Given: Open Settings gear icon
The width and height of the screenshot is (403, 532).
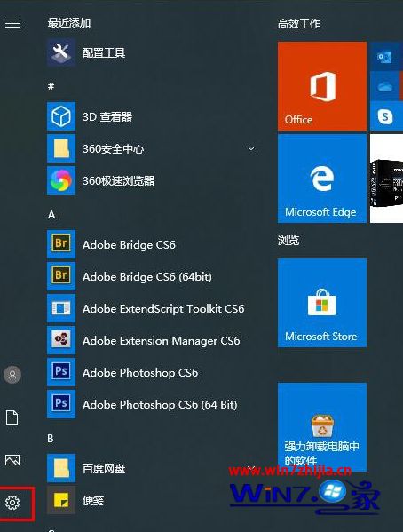Looking at the screenshot, I should pos(12,503).
